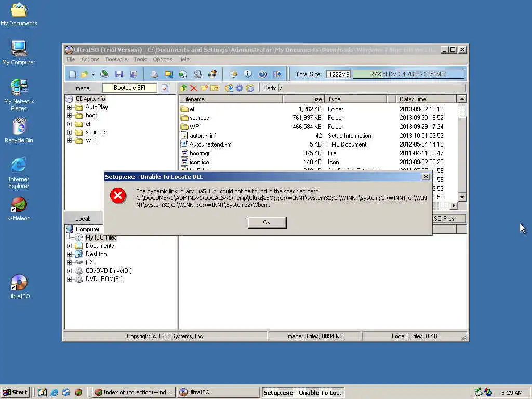Click the Convert image toolbar icon
The width and height of the screenshot is (532, 399).
183,74
